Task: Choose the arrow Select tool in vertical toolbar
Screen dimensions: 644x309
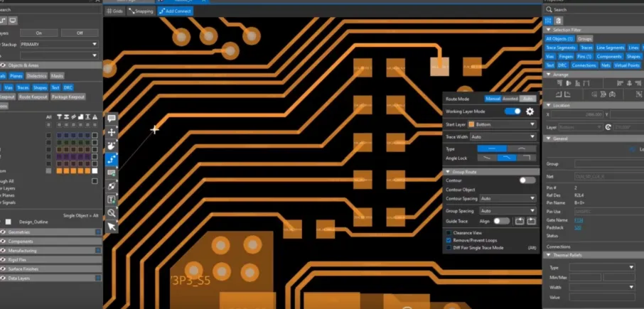Action: click(112, 227)
